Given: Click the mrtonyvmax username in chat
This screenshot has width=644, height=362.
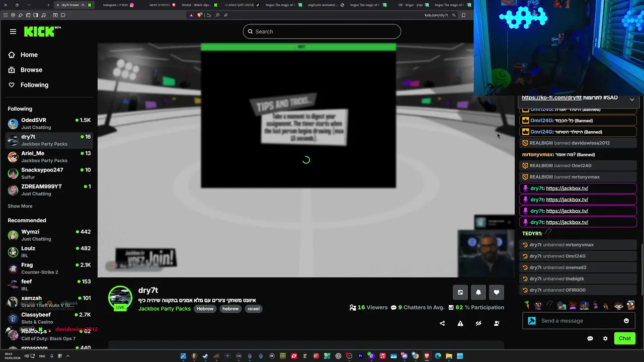Looking at the screenshot, I should pos(537,154).
